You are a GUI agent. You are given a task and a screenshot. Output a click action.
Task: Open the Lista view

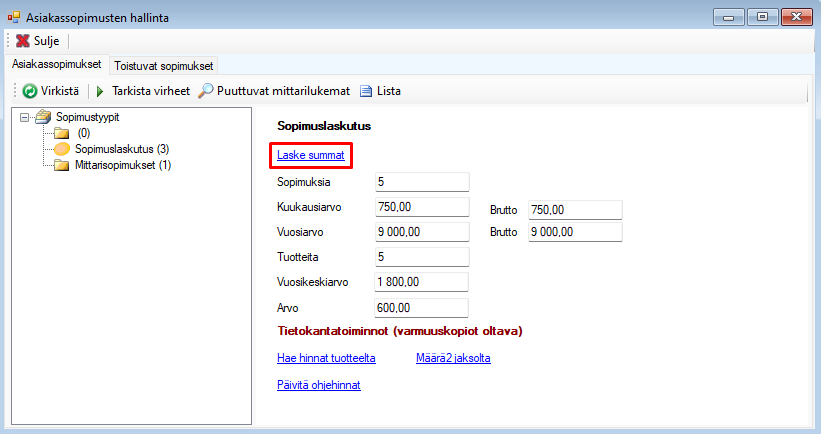[x=389, y=91]
